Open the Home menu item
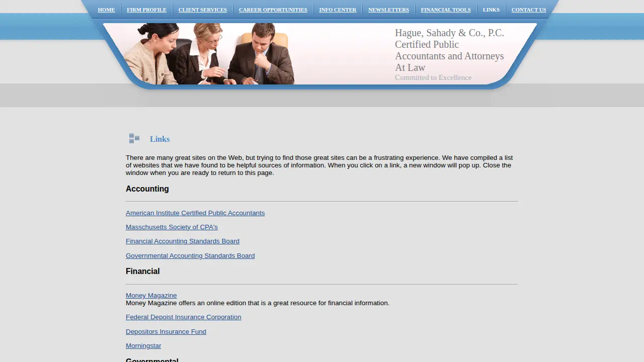644x362 pixels. [x=106, y=10]
